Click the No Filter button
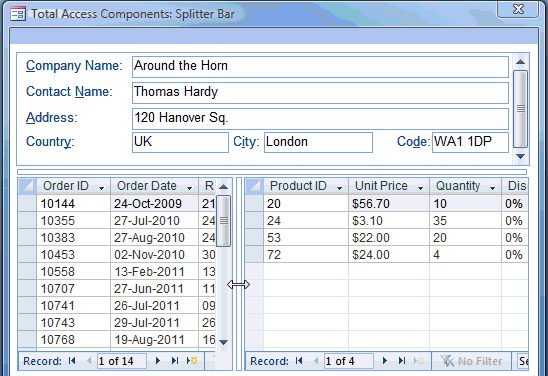The image size is (548, 376). point(471,361)
